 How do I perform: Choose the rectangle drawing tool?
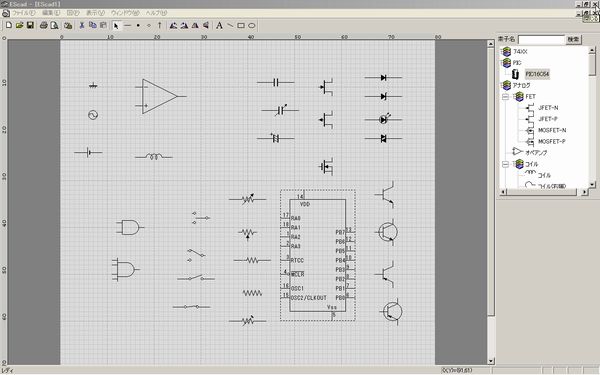(241, 26)
